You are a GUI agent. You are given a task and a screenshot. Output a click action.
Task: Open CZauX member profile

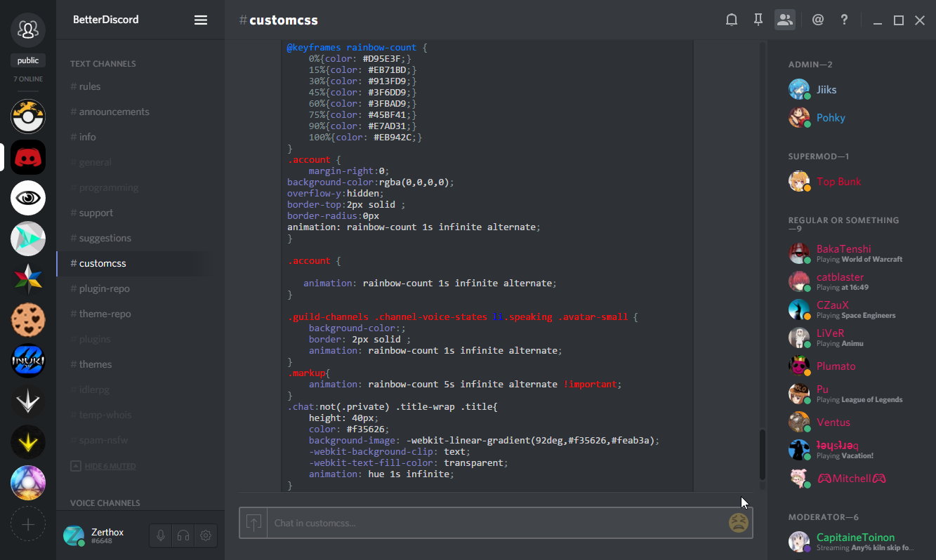pyautogui.click(x=852, y=309)
